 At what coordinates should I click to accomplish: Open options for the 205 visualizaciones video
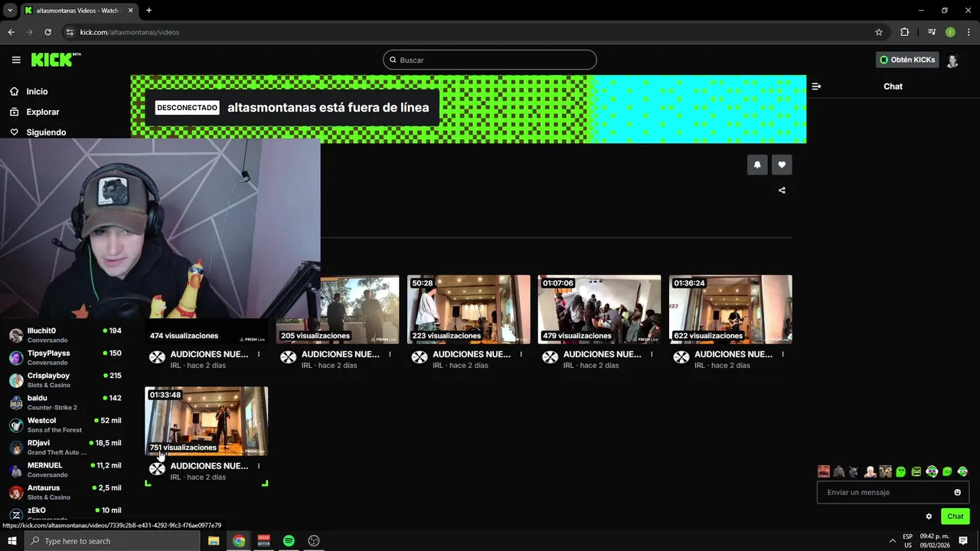coord(390,354)
